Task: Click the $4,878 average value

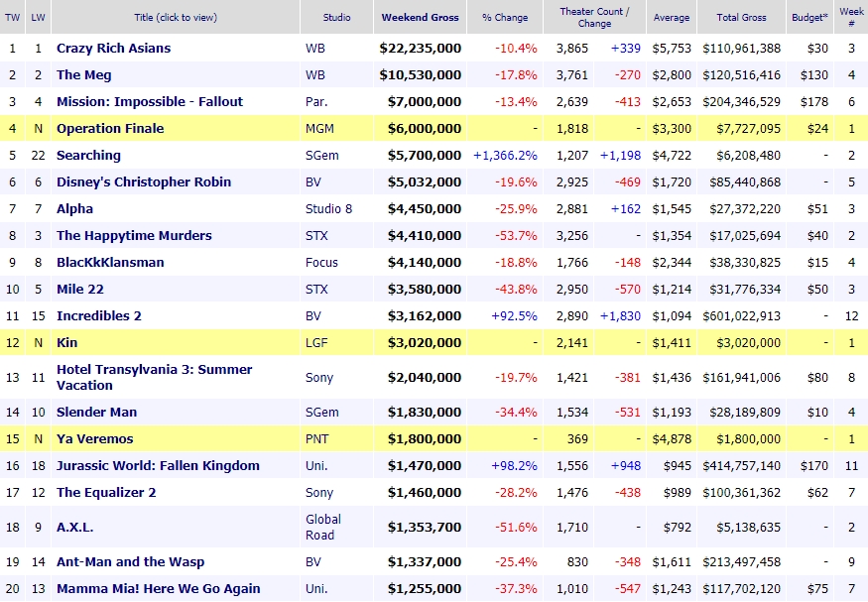Action: tap(672, 438)
